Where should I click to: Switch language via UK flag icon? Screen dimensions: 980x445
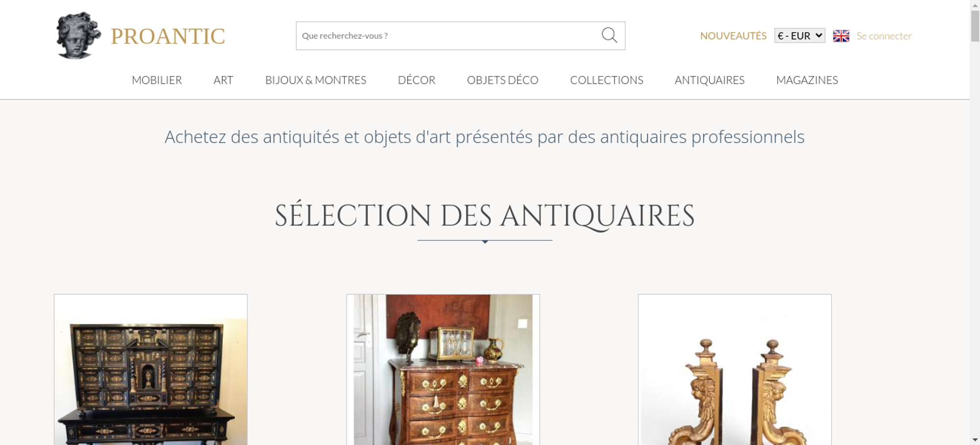point(841,36)
